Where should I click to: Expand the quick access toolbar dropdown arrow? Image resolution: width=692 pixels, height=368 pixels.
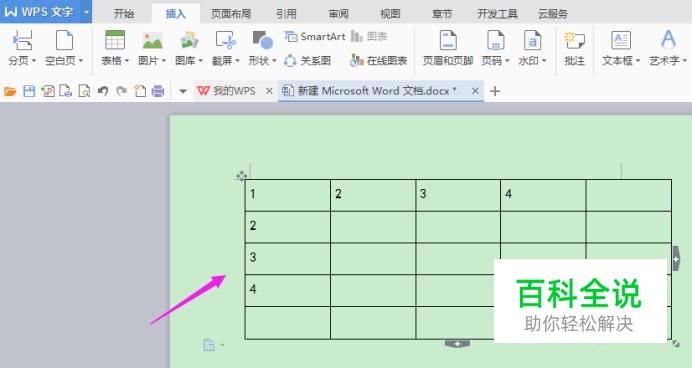pos(183,91)
